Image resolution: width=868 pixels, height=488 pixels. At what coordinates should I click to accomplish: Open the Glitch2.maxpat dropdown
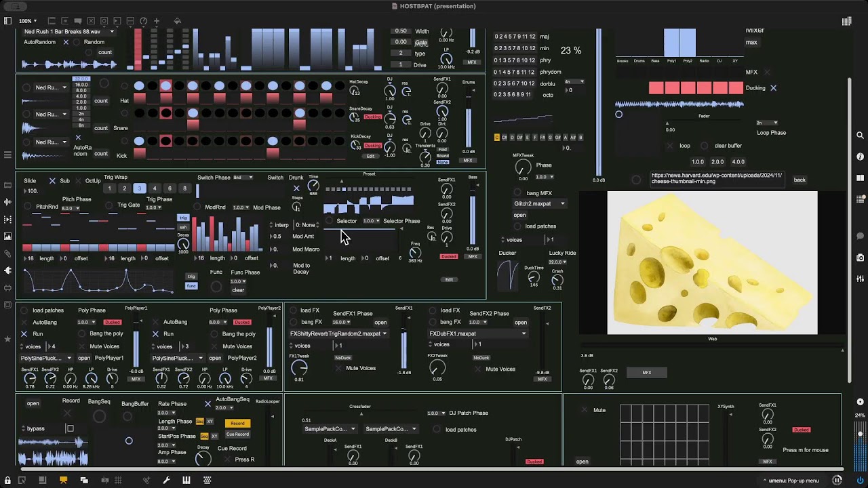[x=539, y=203]
